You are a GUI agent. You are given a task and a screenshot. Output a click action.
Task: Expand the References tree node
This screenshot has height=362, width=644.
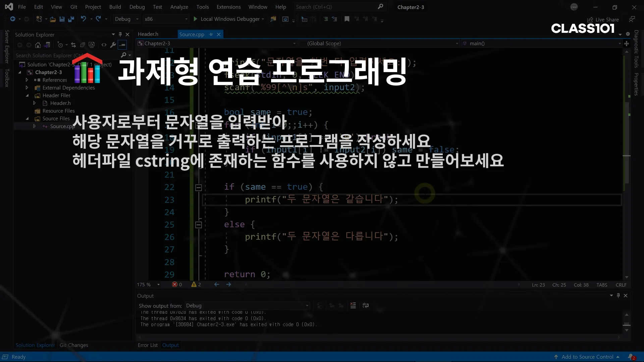[27, 80]
